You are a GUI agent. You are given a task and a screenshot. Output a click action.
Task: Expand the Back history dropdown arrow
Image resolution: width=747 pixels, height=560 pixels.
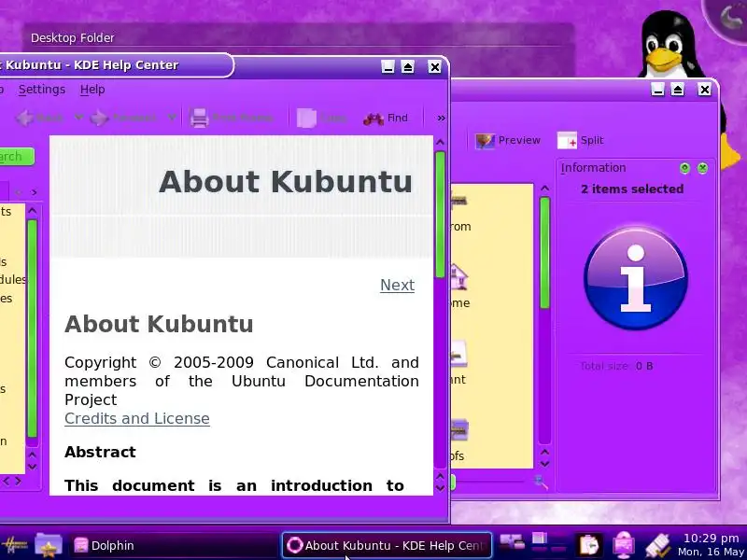tap(78, 118)
